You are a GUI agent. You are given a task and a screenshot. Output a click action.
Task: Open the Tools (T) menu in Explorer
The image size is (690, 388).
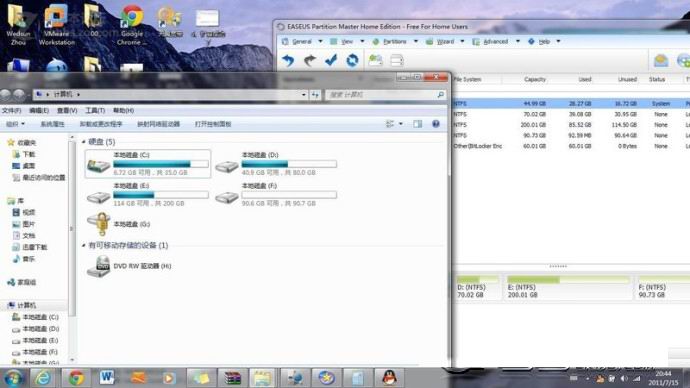[95, 110]
